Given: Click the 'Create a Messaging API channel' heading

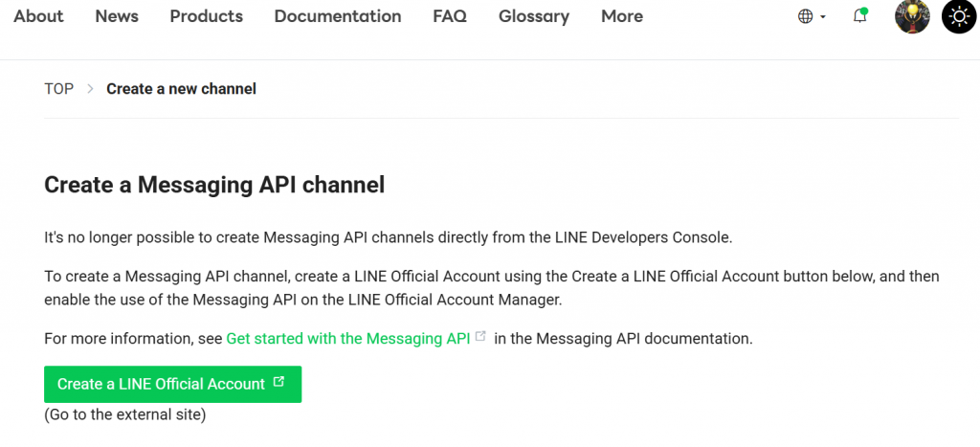Looking at the screenshot, I should [x=214, y=185].
